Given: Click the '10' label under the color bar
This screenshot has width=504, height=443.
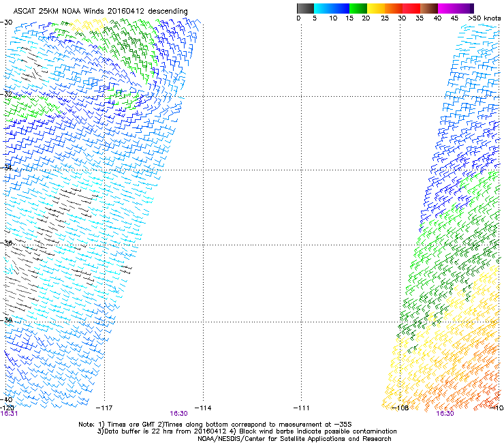Looking at the screenshot, I should (333, 18).
